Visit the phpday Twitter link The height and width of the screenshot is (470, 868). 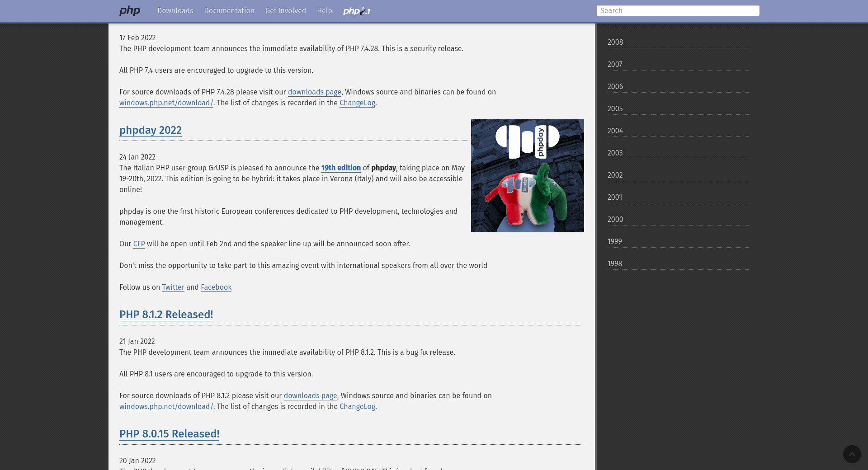(x=173, y=287)
